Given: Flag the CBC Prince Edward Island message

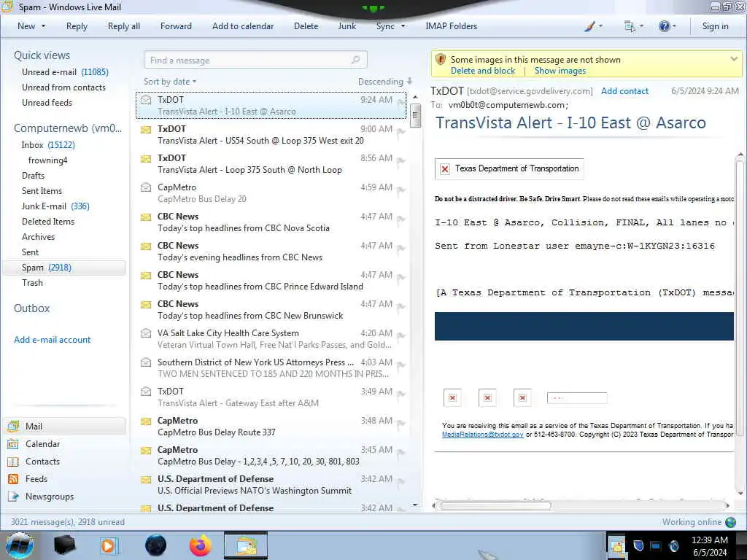Looking at the screenshot, I should point(400,278).
